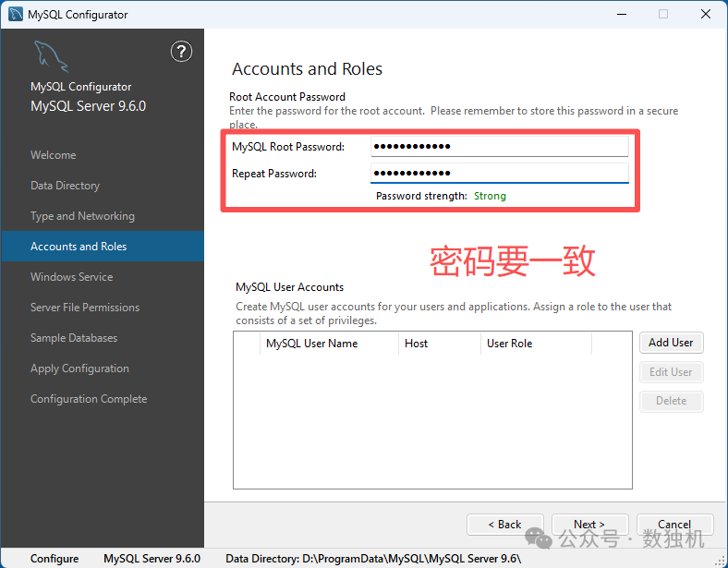Go back with the Back button
This screenshot has height=568, width=728.
(504, 525)
